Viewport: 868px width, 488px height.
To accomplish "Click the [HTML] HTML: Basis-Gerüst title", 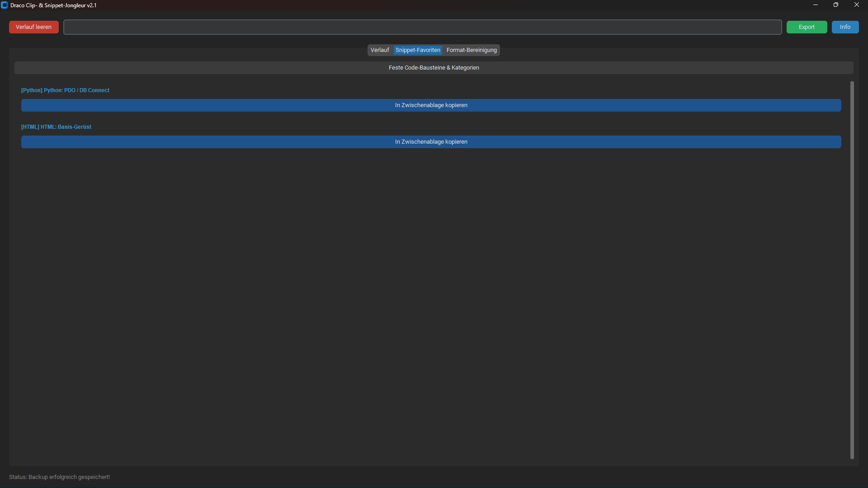I will click(56, 127).
